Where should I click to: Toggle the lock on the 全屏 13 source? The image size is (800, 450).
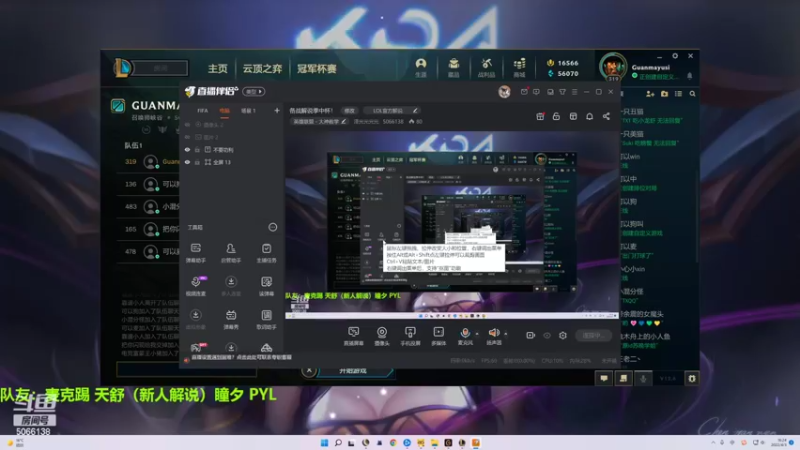[x=197, y=162]
